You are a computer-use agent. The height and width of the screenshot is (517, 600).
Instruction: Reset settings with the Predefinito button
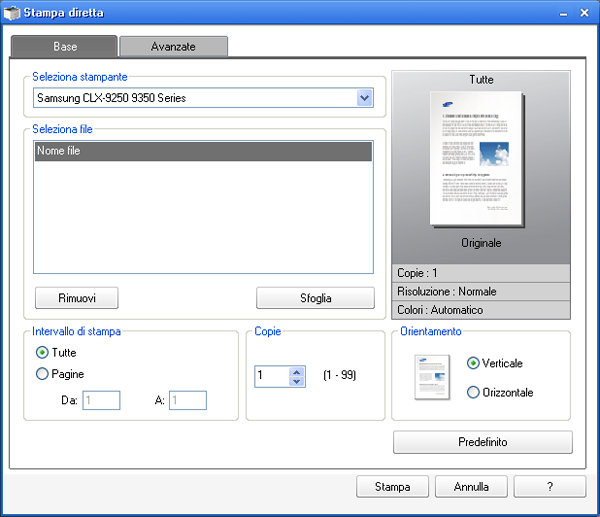point(482,442)
